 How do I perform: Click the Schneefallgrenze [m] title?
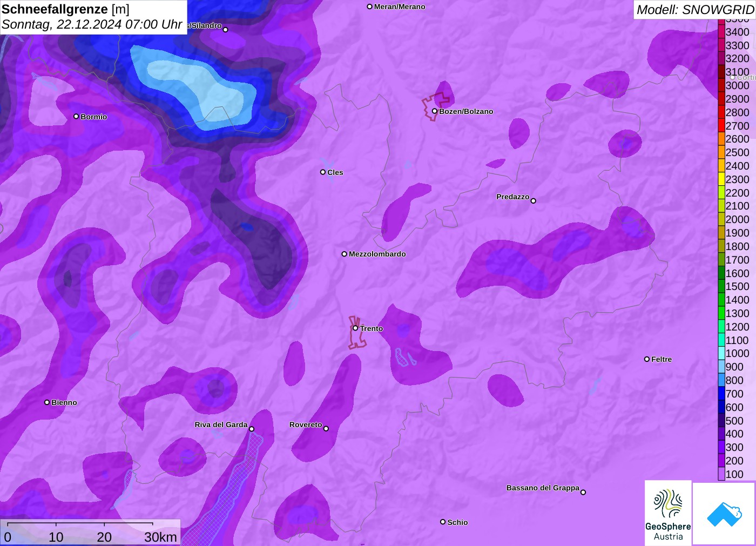point(65,9)
